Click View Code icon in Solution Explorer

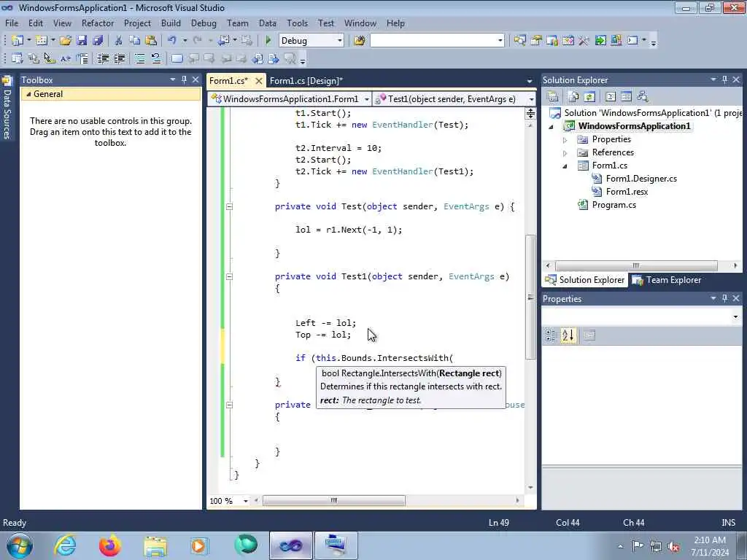point(611,97)
